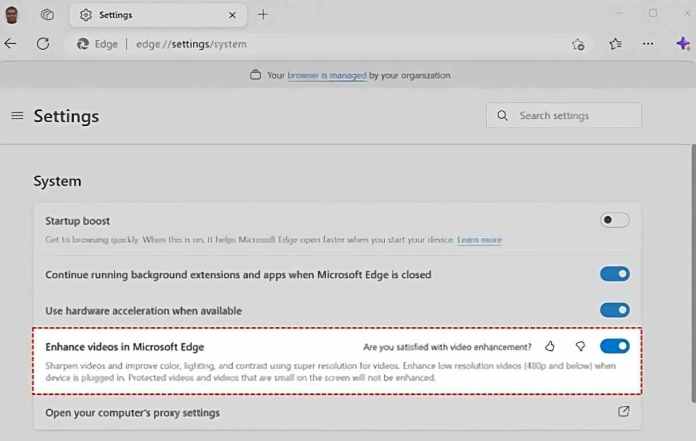The image size is (696, 441).
Task: Click the page vertical scrollbar
Action: click(693, 274)
